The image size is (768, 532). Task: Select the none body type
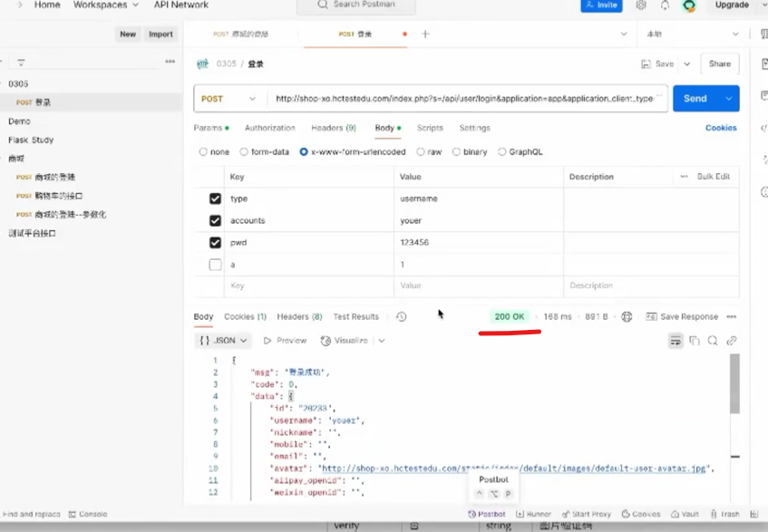[x=203, y=151]
